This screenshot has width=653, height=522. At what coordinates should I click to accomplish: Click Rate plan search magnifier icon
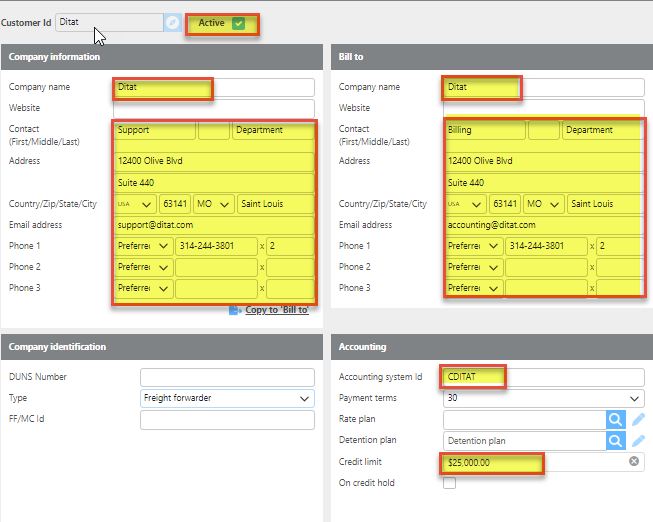point(616,419)
